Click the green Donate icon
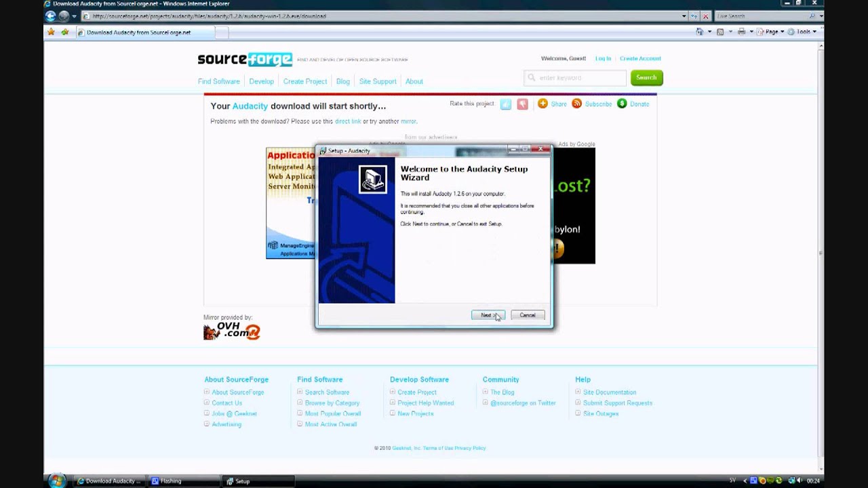Screen dimensions: 868x488 coord(622,104)
